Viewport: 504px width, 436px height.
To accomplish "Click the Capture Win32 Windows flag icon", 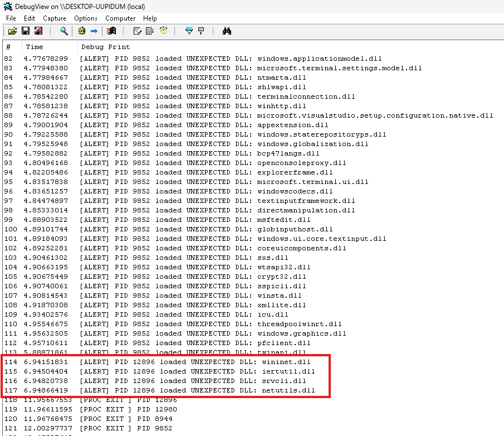I will (x=111, y=31).
